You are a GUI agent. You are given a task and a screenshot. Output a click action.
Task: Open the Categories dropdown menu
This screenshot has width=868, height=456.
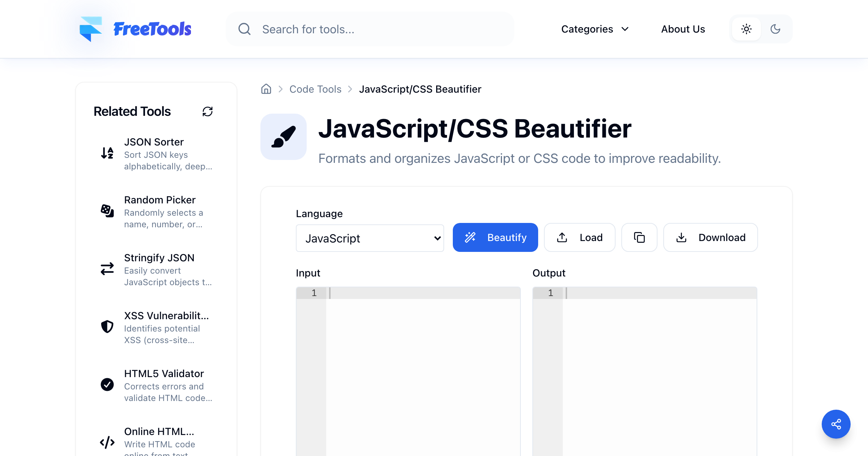[595, 29]
